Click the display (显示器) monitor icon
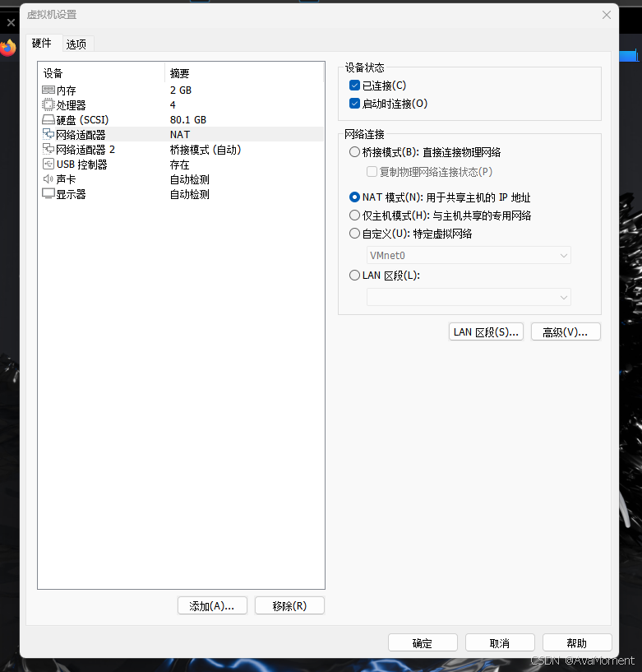642x672 pixels. pos(48,194)
